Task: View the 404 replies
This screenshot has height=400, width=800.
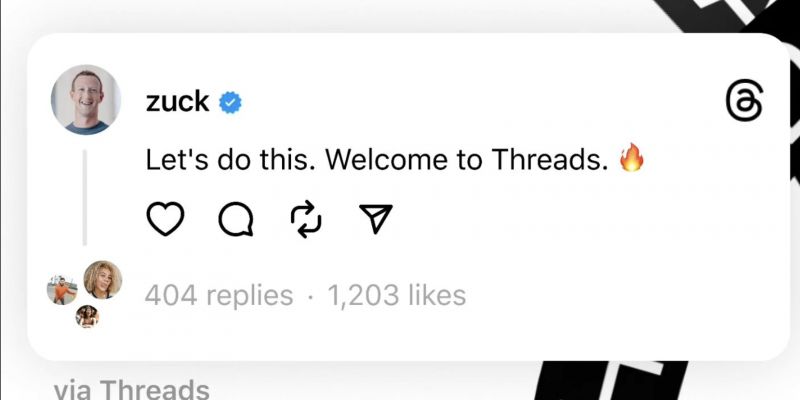Action: [x=219, y=295]
